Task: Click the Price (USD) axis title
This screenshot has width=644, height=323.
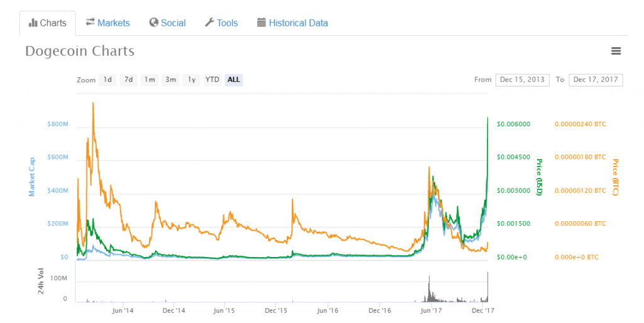Action: point(539,177)
